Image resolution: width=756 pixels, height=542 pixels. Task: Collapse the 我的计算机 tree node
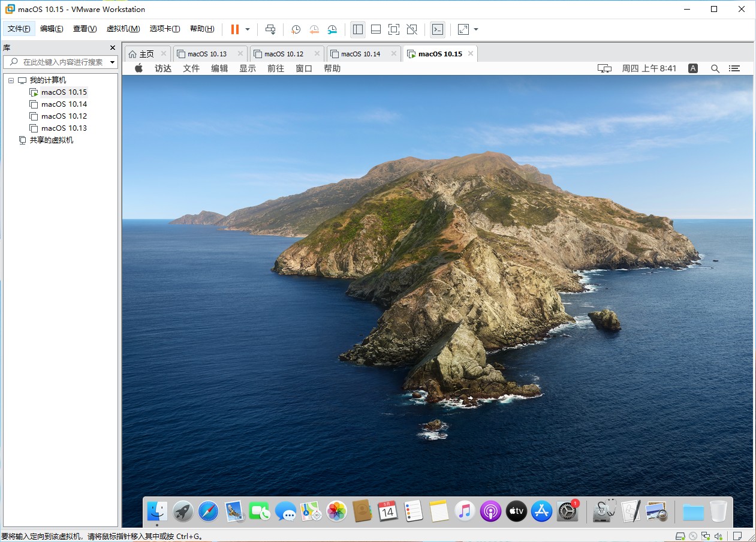(10, 80)
